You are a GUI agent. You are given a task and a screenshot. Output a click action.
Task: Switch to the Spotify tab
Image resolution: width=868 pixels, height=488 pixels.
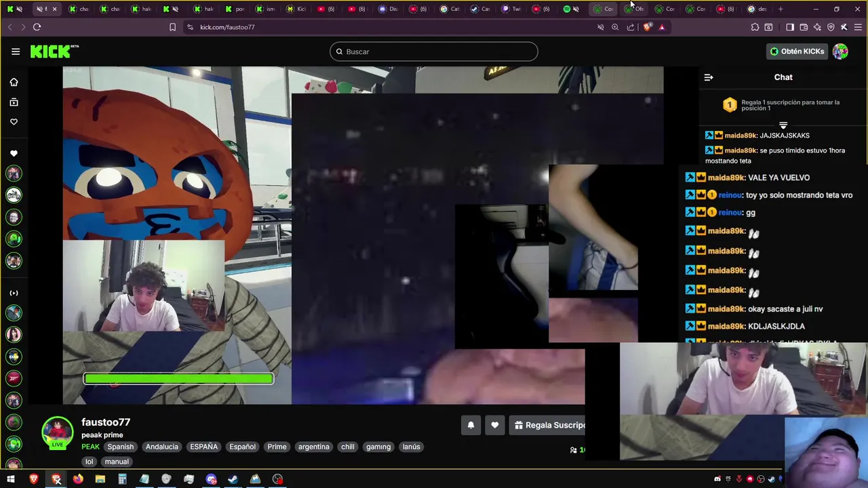click(x=572, y=9)
